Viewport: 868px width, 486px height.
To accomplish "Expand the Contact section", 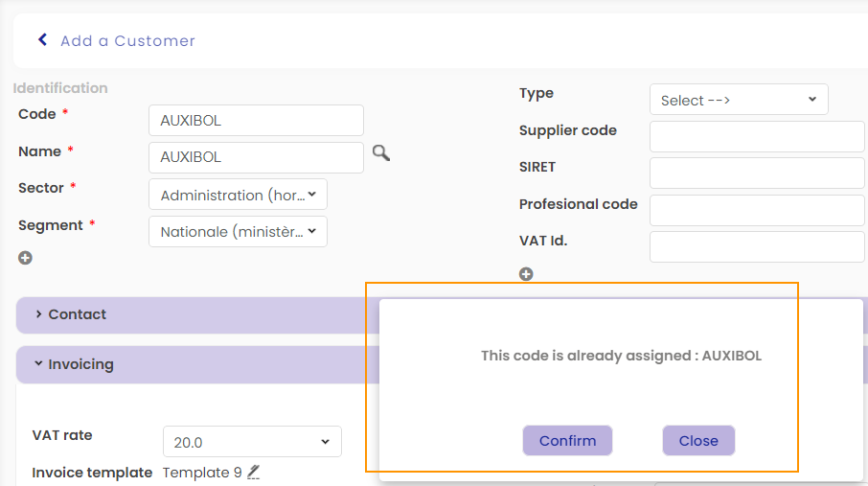I will (x=77, y=314).
